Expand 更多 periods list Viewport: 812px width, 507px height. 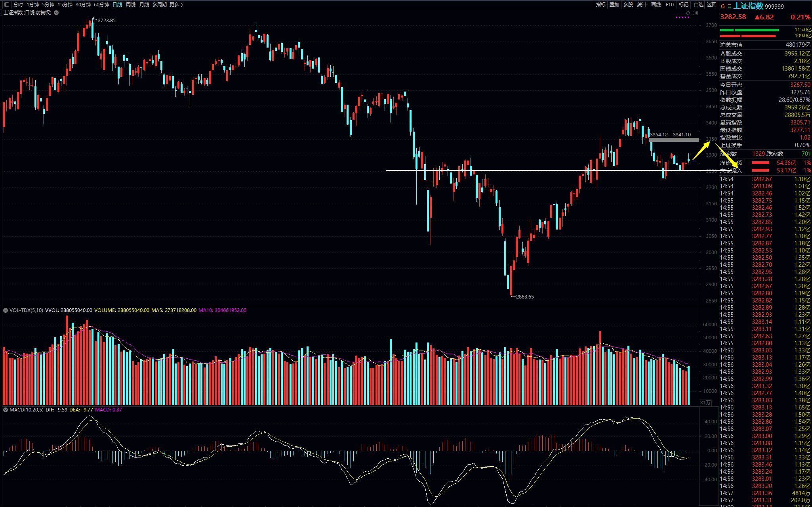[176, 5]
